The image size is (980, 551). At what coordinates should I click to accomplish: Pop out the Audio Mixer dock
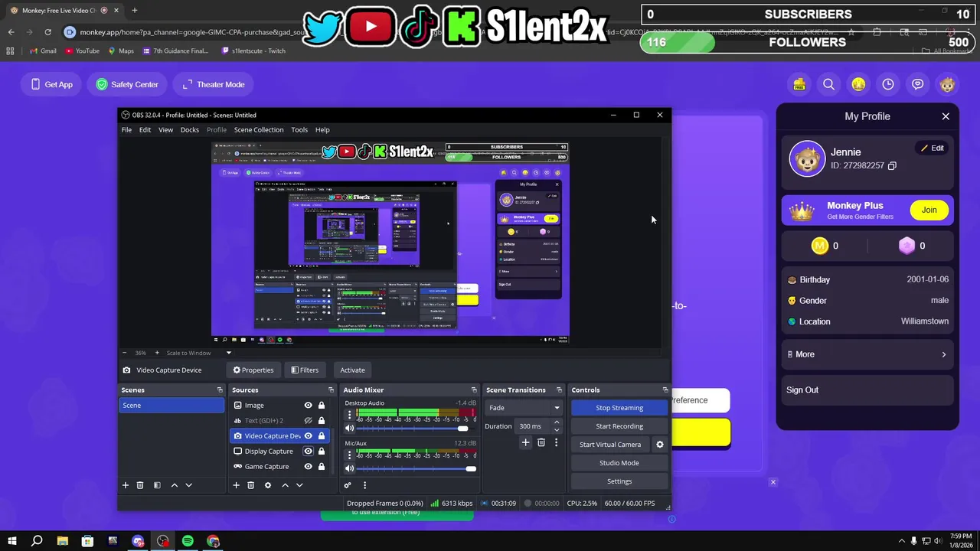(474, 390)
